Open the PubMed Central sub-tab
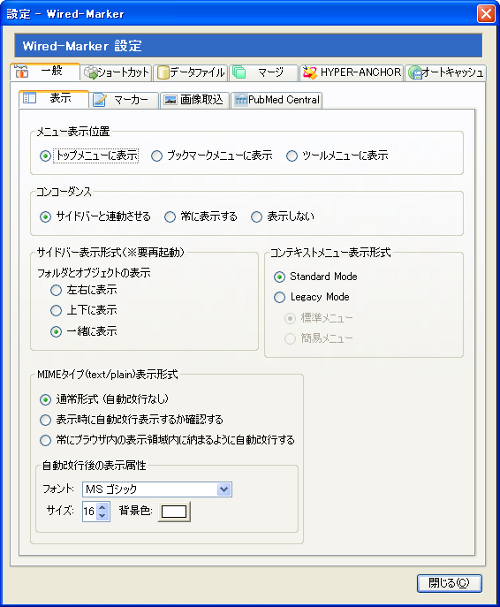 [277, 100]
